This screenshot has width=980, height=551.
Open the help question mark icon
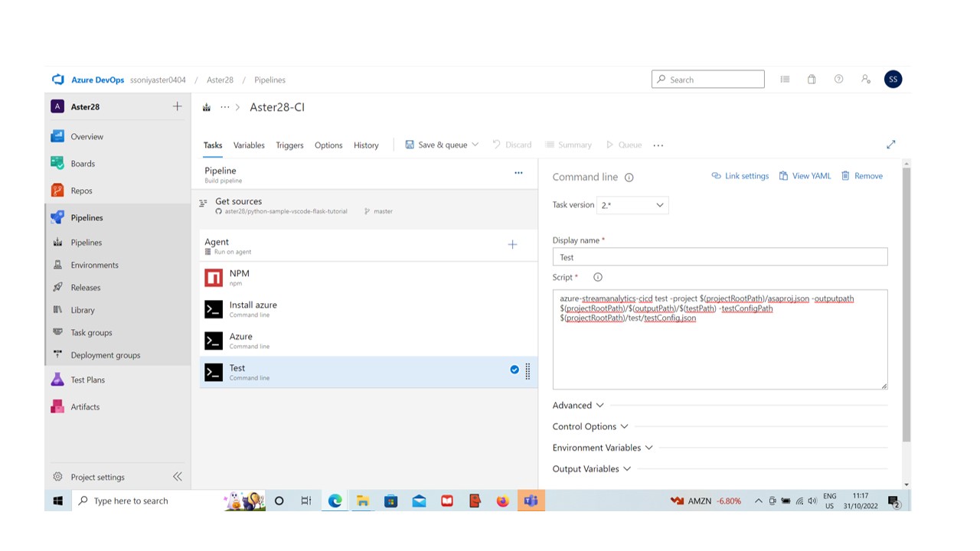tap(838, 80)
